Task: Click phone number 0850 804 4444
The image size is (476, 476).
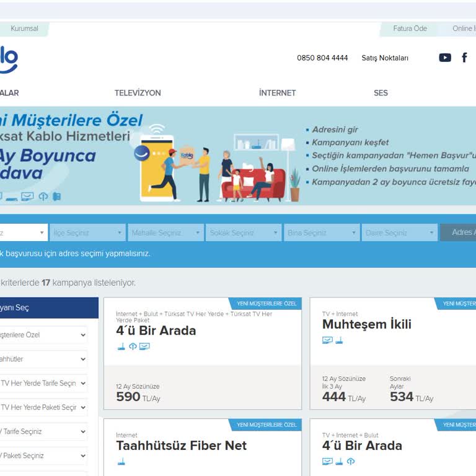Action: point(322,58)
